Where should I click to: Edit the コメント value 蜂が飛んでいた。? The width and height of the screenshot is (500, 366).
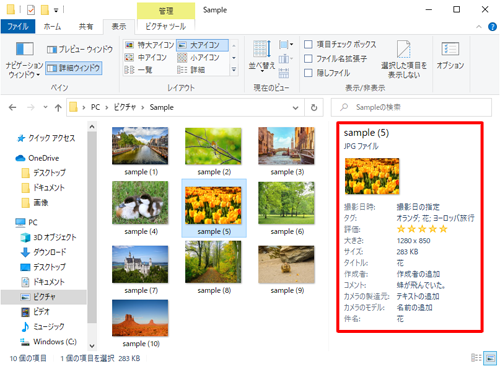click(x=421, y=285)
